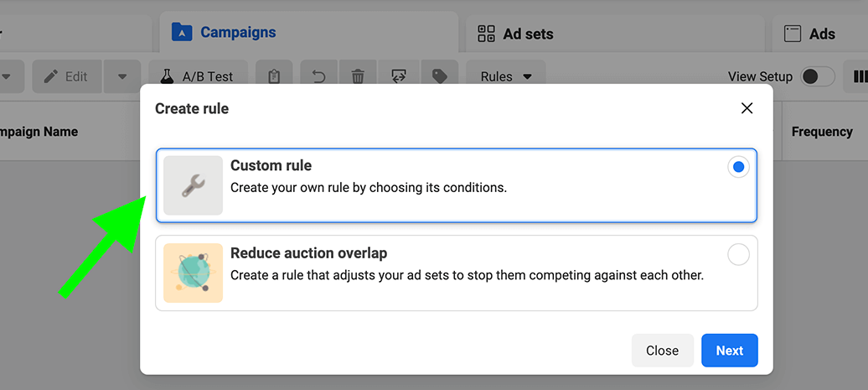Click the Close button in dialog

(662, 351)
